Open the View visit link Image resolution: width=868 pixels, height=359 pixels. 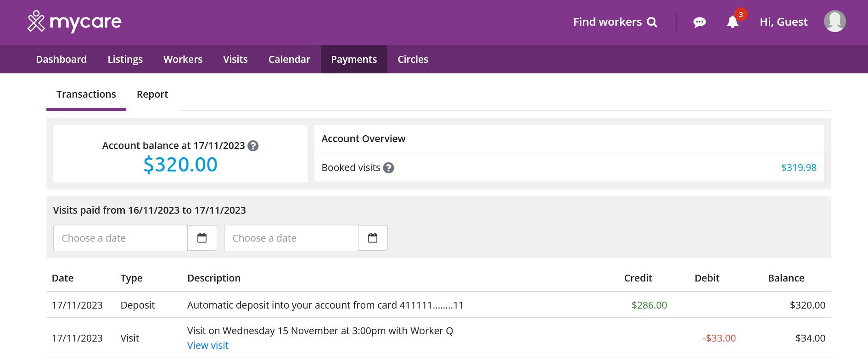(x=207, y=346)
